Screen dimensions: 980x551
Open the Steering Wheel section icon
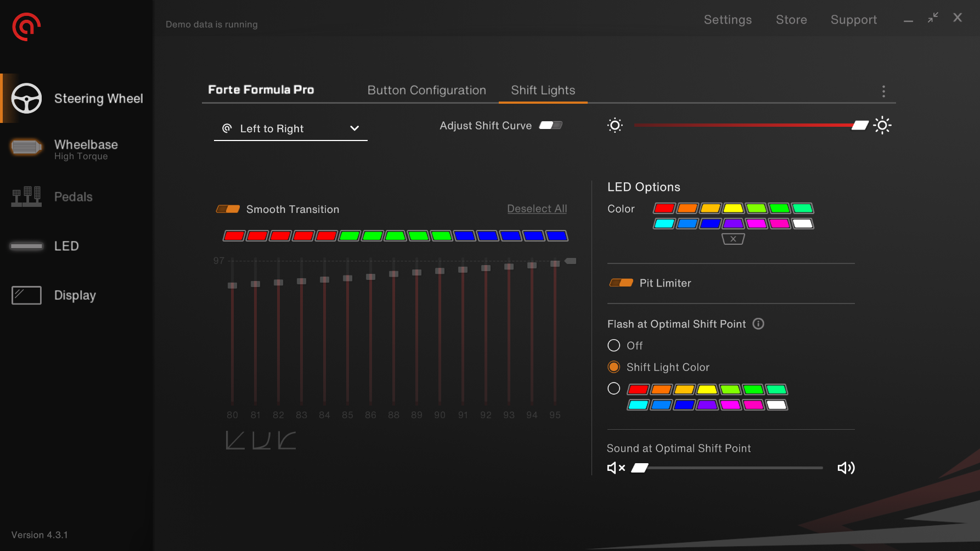click(x=26, y=98)
